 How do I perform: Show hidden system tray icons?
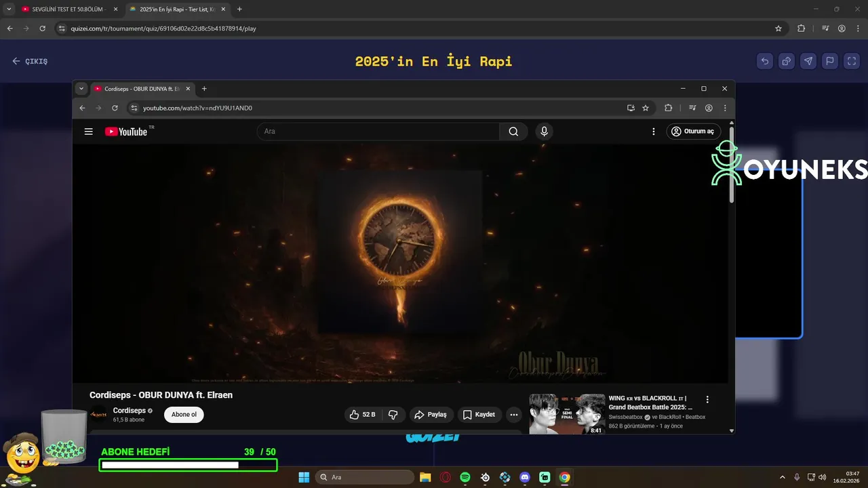coord(783,477)
